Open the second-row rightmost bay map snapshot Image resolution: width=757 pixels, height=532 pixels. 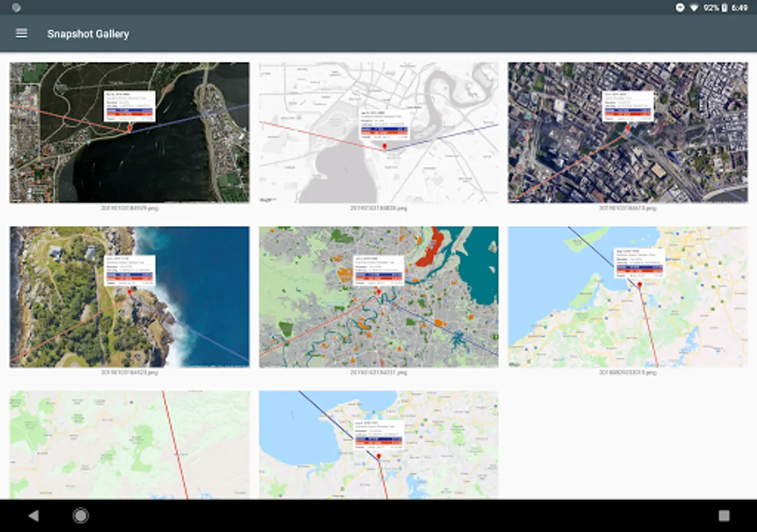pos(627,297)
